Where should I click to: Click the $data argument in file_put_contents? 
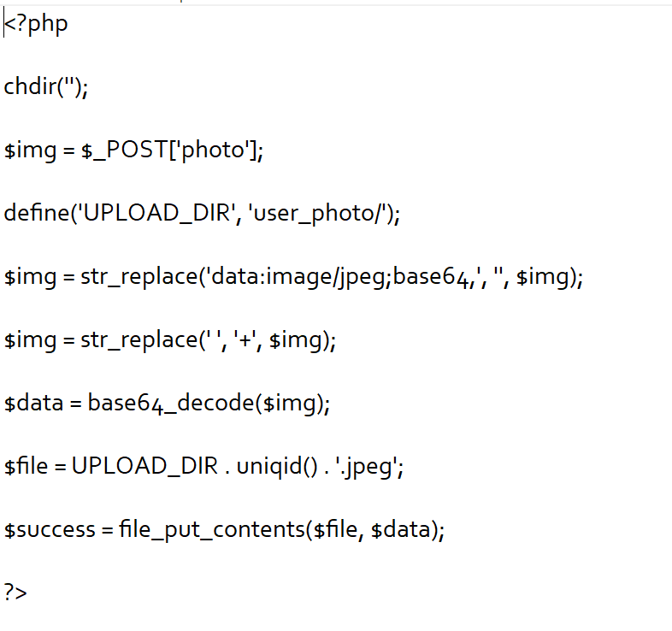(x=400, y=529)
